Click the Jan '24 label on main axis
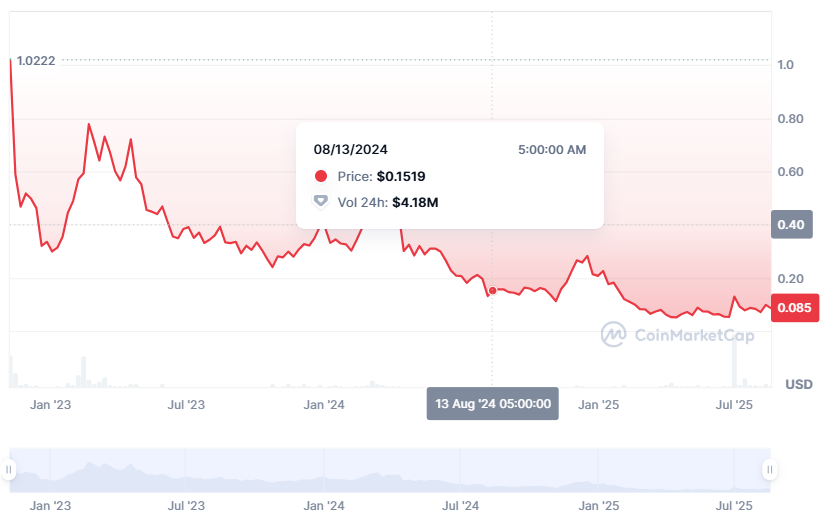The height and width of the screenshot is (522, 833). pos(324,405)
